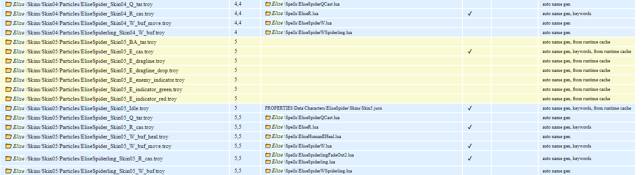This screenshot has width=644, height=175.
Task: Click folder icon before EliseSpiderWSpiderling.lua in Skin04 row
Action: click(x=268, y=33)
